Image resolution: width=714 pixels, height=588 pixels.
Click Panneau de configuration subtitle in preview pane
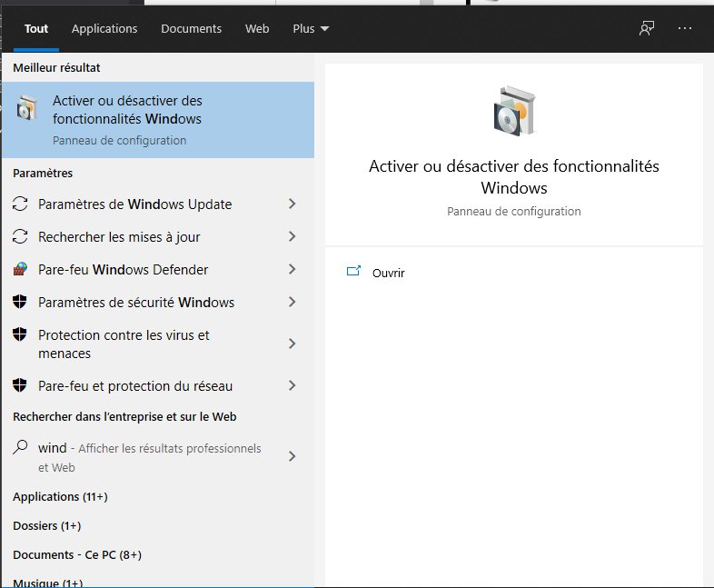click(514, 212)
